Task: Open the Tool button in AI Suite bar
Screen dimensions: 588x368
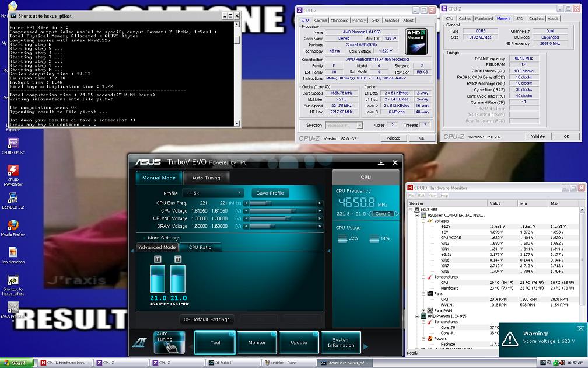Action: click(x=215, y=342)
